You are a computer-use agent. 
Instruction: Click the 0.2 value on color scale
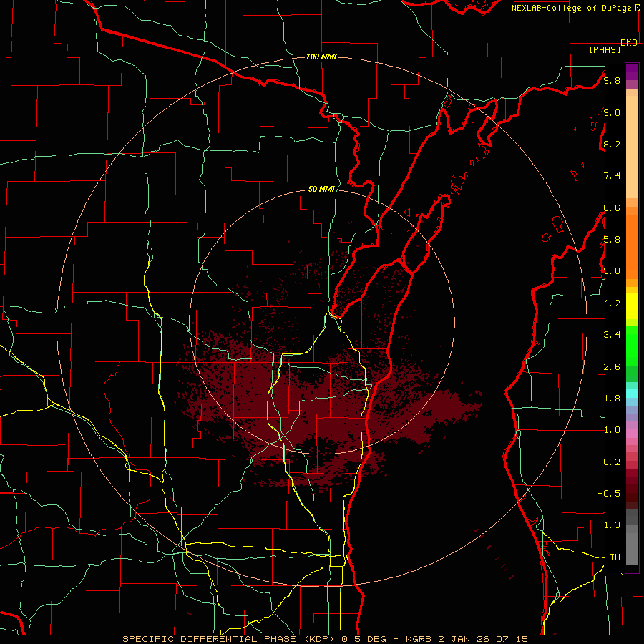(x=612, y=462)
